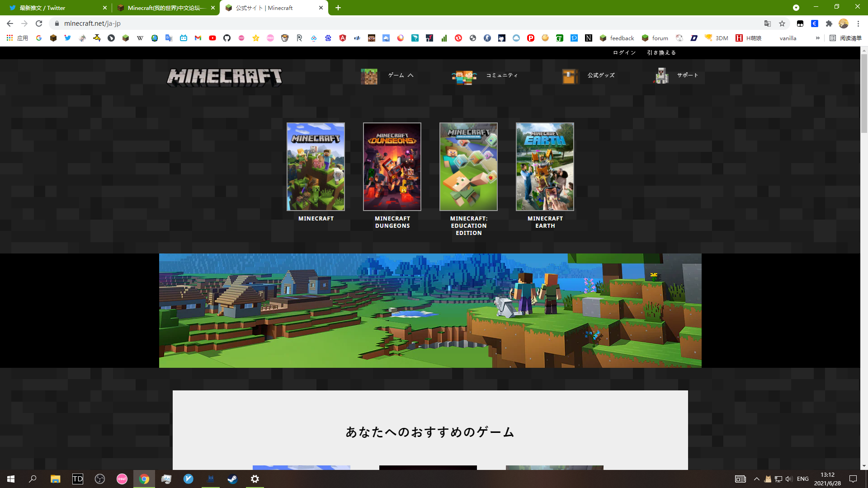Open the Baidu paw bookmark icon
Viewport: 868px width, 488px height.
click(x=328, y=38)
